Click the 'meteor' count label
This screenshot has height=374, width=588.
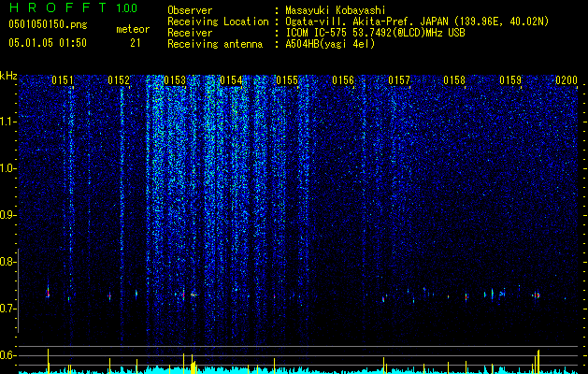pos(133,29)
